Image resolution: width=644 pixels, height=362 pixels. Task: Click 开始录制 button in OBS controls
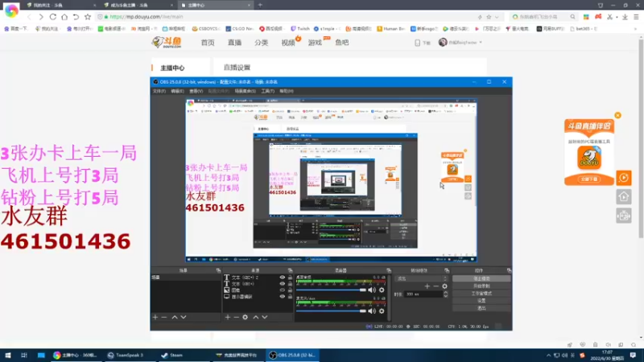[481, 286]
